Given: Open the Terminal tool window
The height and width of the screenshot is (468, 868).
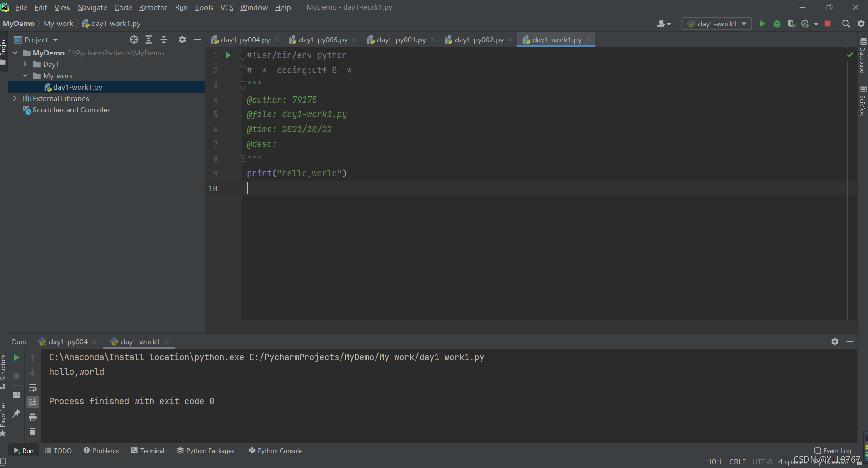Looking at the screenshot, I should pos(147,450).
